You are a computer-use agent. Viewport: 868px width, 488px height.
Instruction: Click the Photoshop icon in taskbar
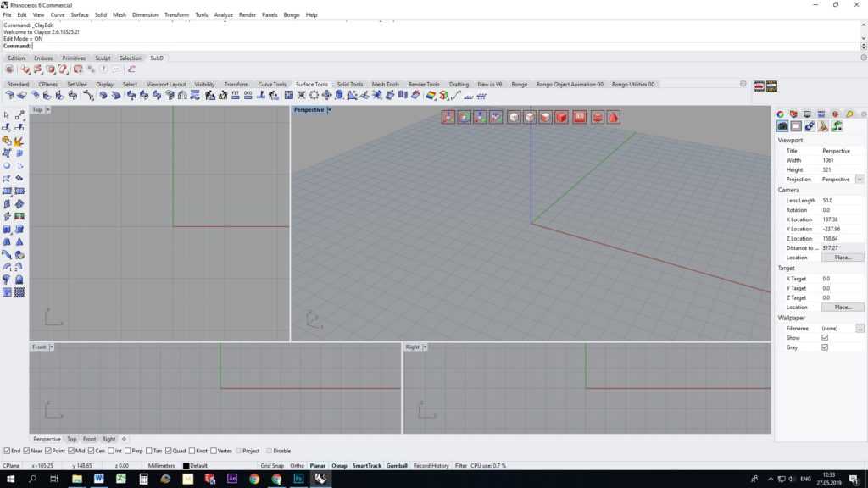[298, 479]
